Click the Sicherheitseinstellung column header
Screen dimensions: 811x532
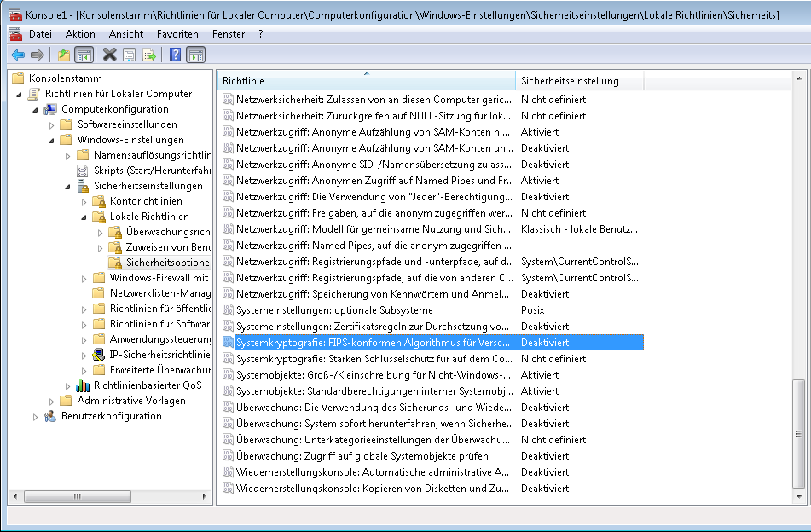point(569,81)
